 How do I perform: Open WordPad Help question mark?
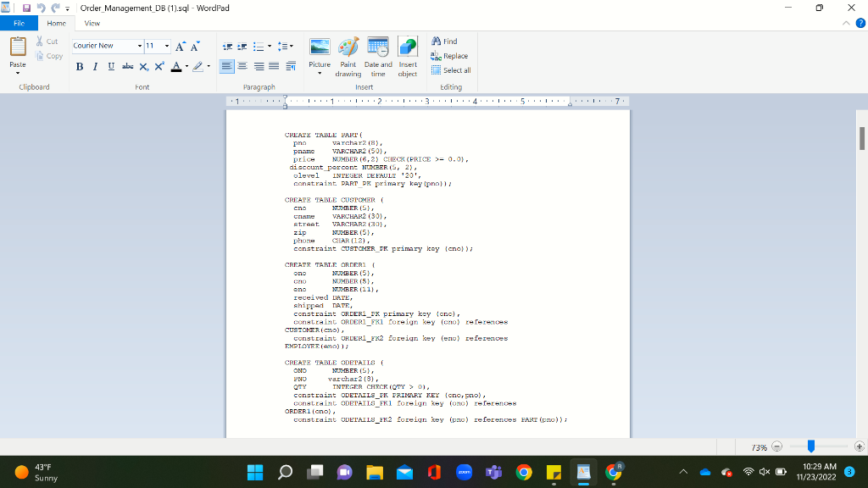860,23
